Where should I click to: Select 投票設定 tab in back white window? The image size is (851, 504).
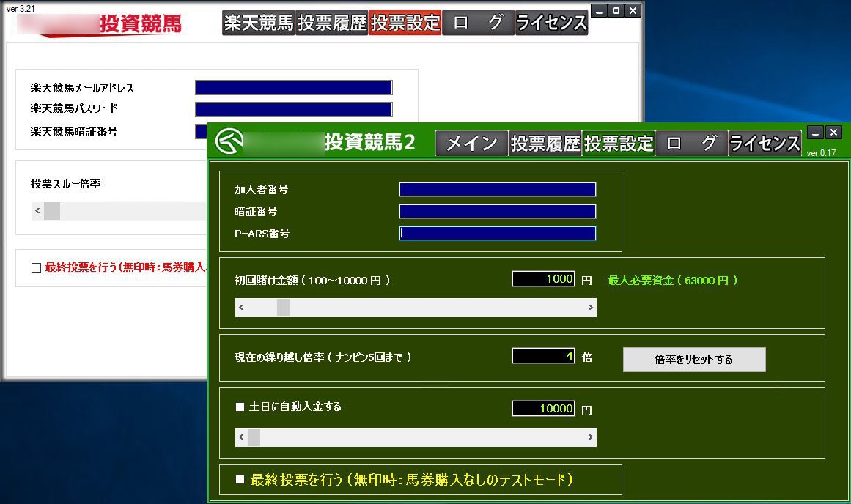coord(405,23)
